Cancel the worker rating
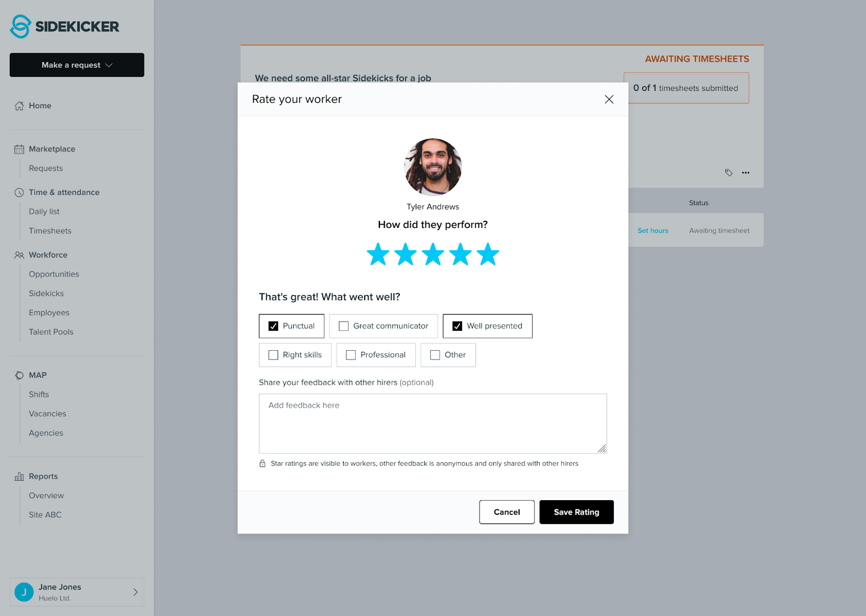The image size is (866, 616). (507, 512)
